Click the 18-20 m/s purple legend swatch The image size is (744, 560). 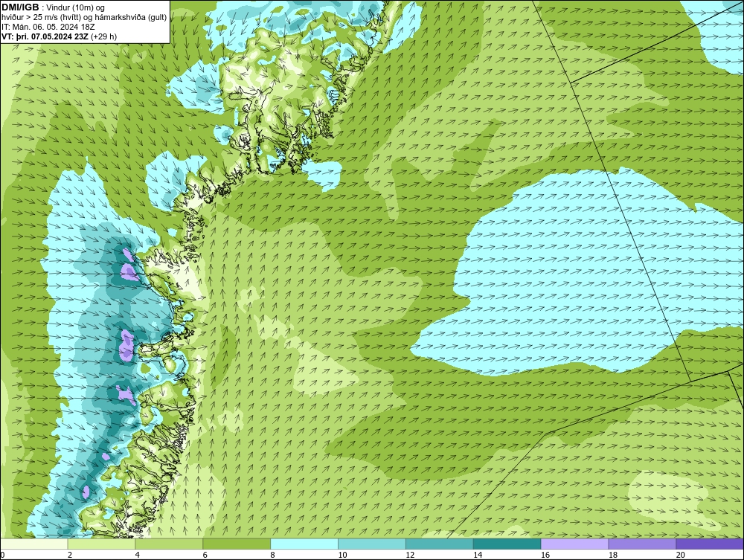tap(643, 544)
